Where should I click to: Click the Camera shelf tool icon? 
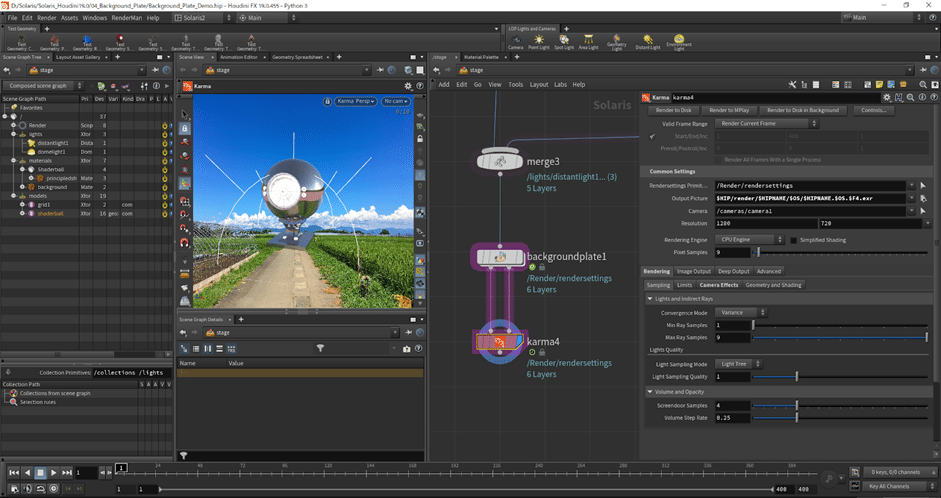click(514, 39)
